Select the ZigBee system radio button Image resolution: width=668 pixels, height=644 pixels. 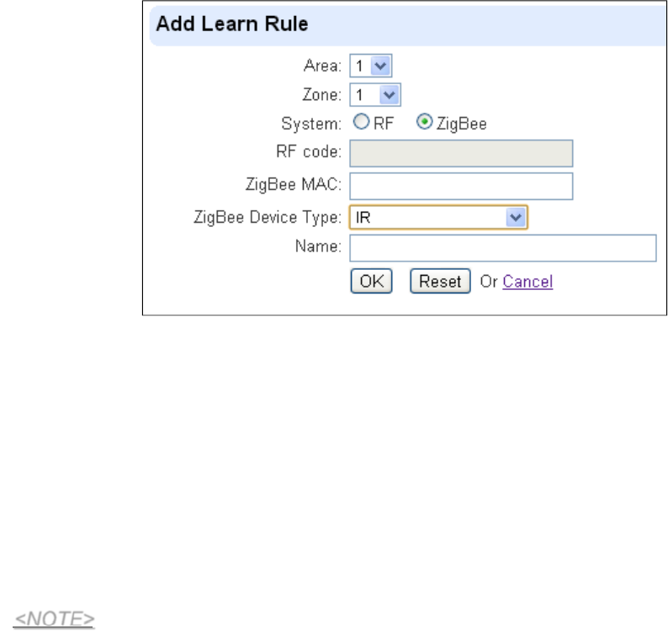pos(424,122)
